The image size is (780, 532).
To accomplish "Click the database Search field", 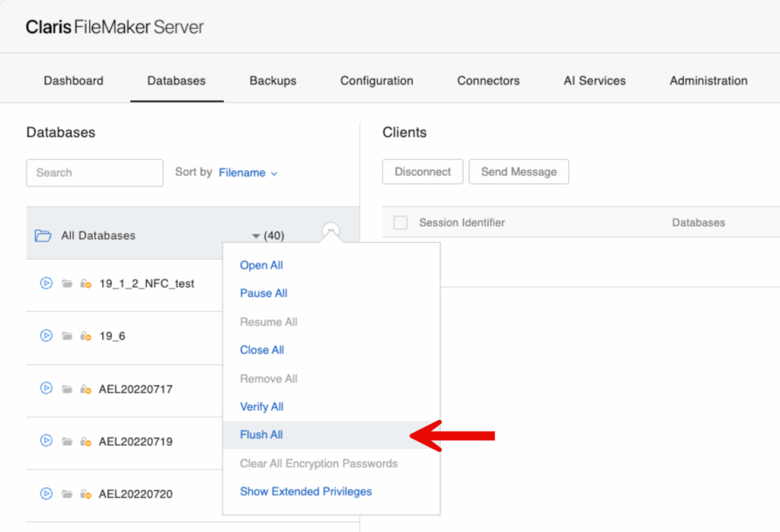I will [94, 173].
